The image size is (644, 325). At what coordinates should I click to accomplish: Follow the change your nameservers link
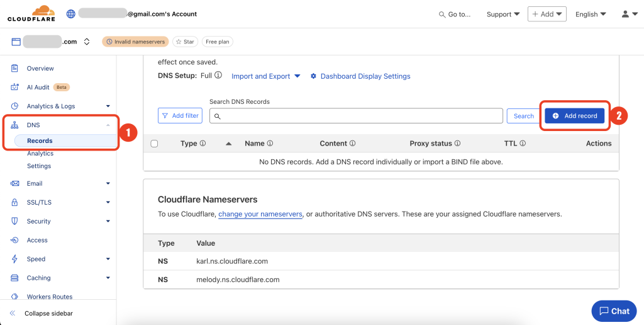260,214
